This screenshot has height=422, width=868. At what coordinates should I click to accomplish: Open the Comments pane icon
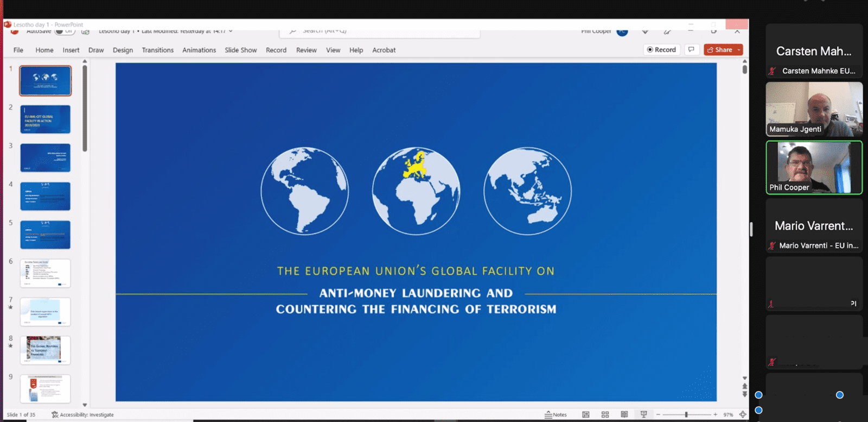(691, 49)
